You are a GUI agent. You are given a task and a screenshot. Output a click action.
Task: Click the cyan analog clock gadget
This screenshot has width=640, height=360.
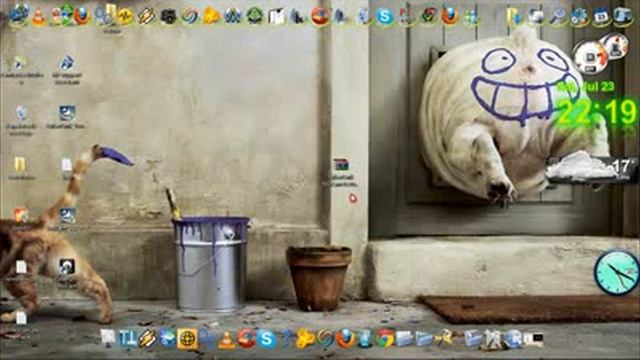[616, 273]
